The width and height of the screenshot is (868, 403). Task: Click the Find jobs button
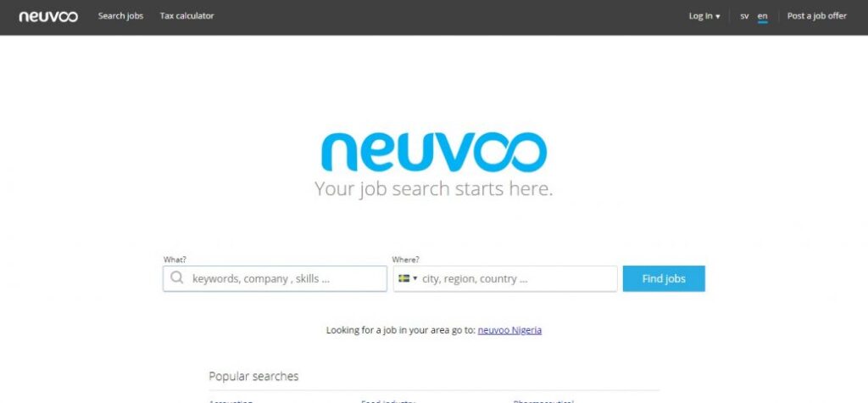(x=664, y=278)
